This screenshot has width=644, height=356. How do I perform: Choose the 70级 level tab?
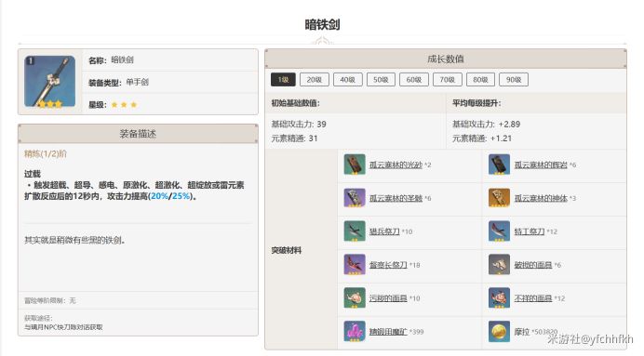tap(448, 80)
